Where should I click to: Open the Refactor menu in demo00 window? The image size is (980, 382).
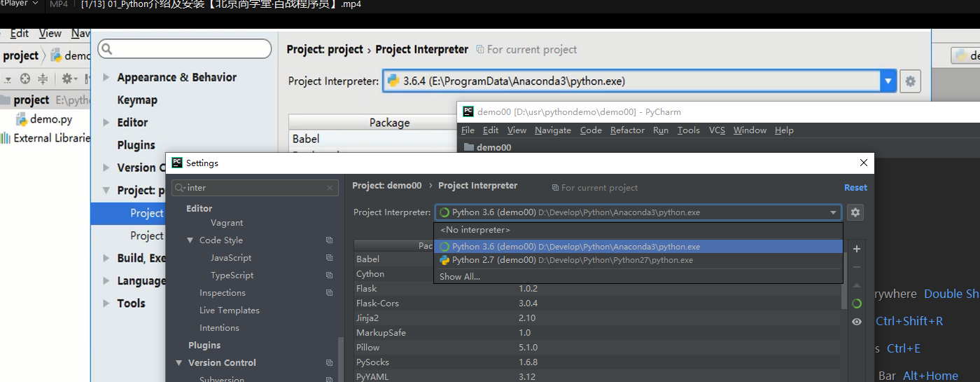tap(627, 130)
